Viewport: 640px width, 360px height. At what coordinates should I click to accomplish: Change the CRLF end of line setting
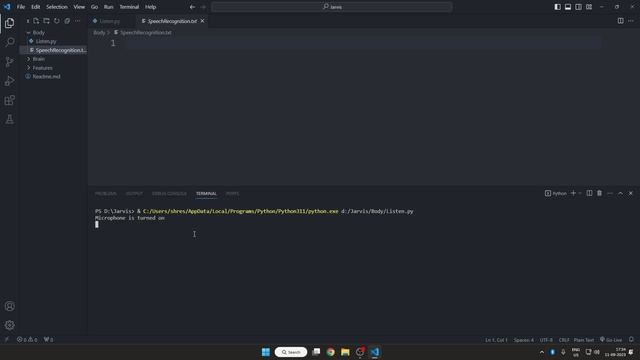coord(564,340)
